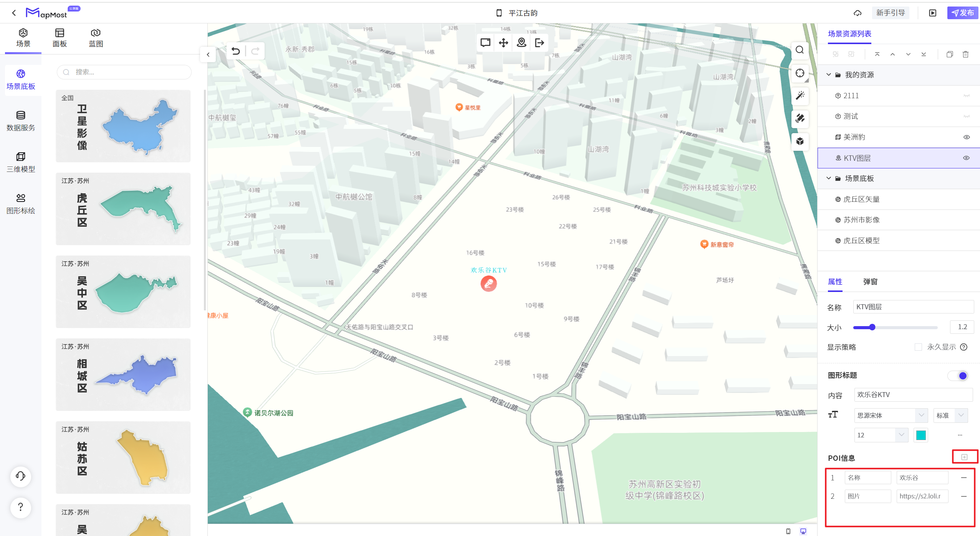
Task: Click the magic wand effects tool
Action: pyautogui.click(x=800, y=96)
